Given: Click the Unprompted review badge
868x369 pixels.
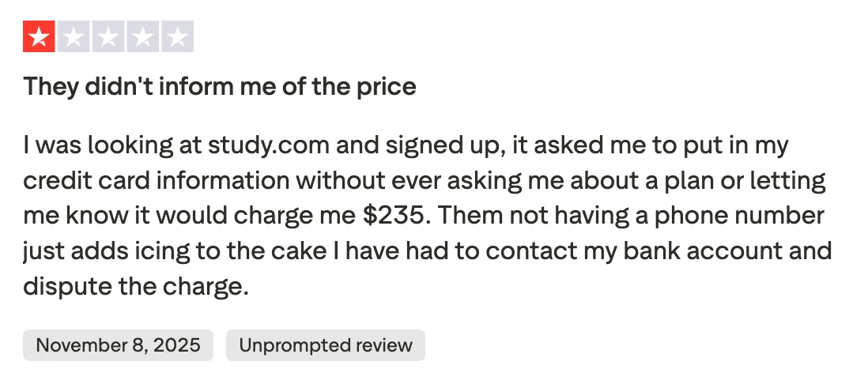Looking at the screenshot, I should (326, 345).
